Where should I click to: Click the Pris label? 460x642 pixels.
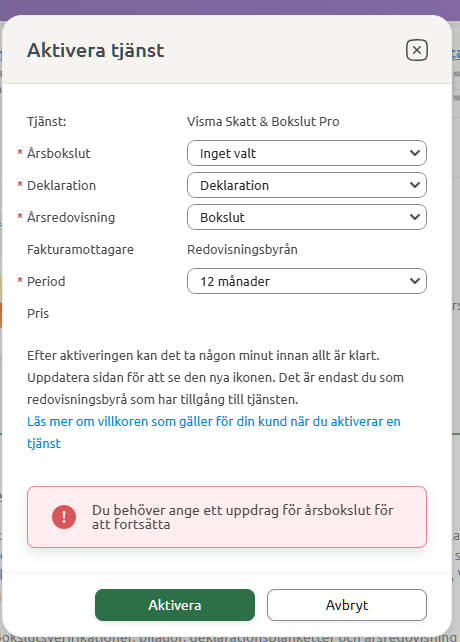pos(38,314)
